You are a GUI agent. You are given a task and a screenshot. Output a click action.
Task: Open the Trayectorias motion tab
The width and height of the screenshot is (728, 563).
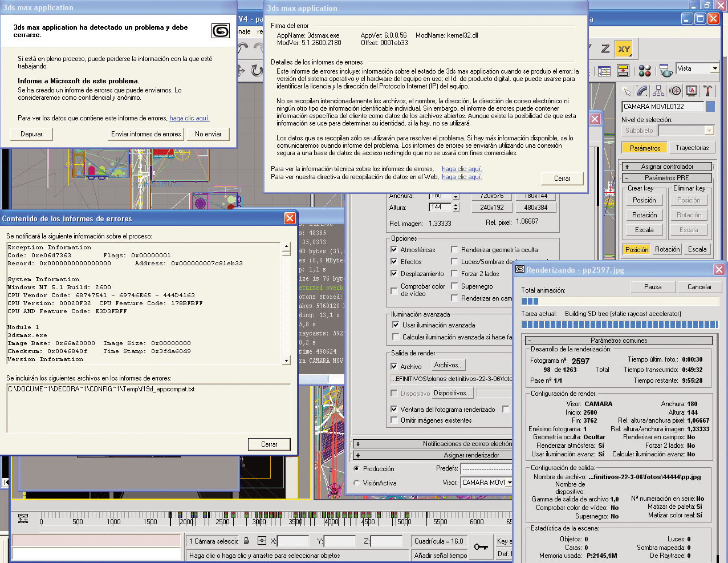692,148
